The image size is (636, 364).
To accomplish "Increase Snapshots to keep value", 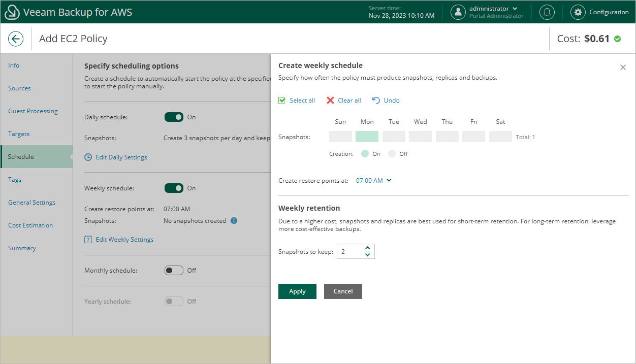I will pos(368,248).
